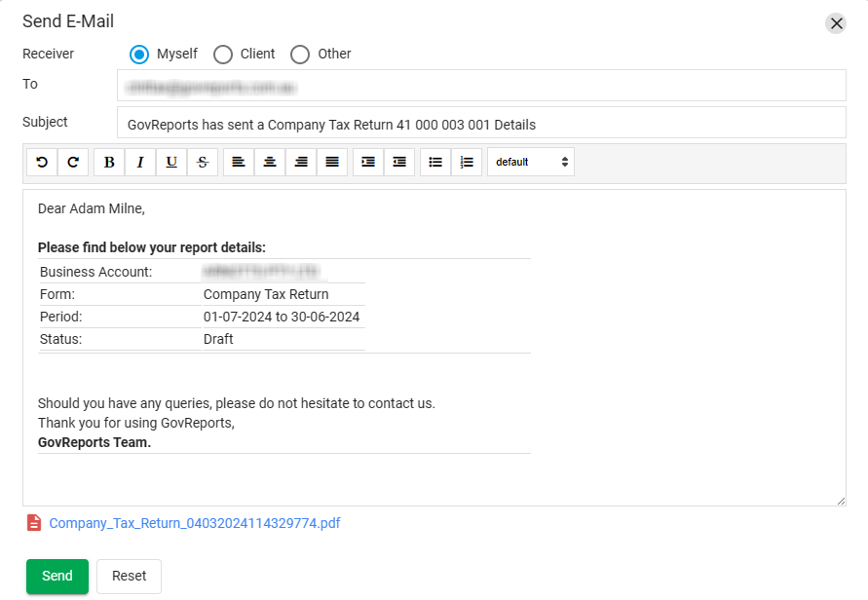Toggle Bold text formatting
This screenshot has height=600, width=868.
pyautogui.click(x=109, y=163)
